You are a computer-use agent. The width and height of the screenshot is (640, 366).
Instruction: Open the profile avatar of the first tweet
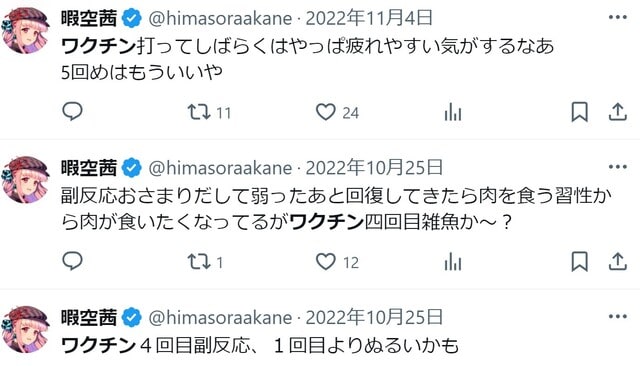[x=26, y=31]
